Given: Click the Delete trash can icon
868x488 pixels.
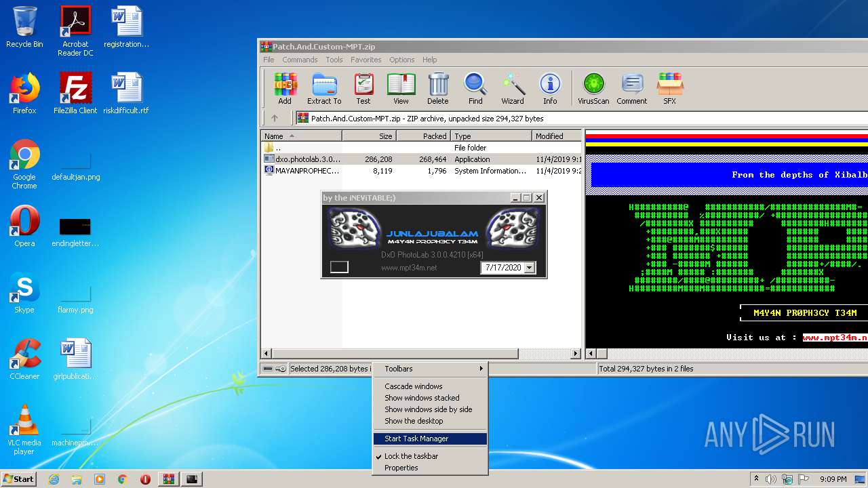Looking at the screenshot, I should [437, 89].
